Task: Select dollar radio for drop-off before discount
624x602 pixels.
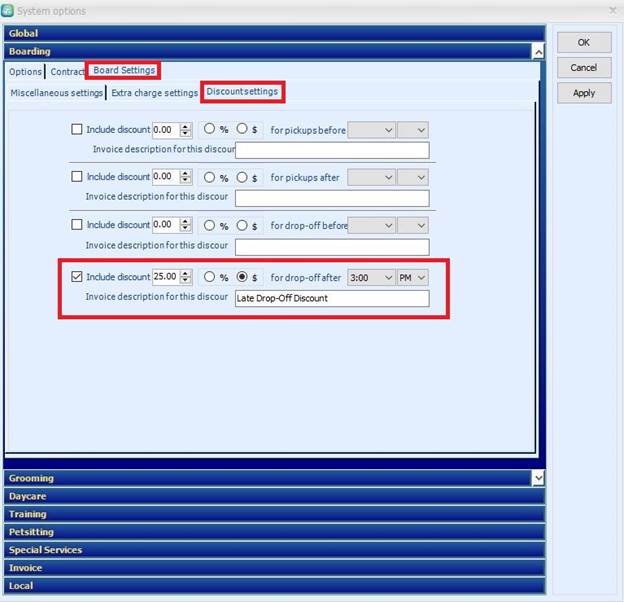Action: 242,225
